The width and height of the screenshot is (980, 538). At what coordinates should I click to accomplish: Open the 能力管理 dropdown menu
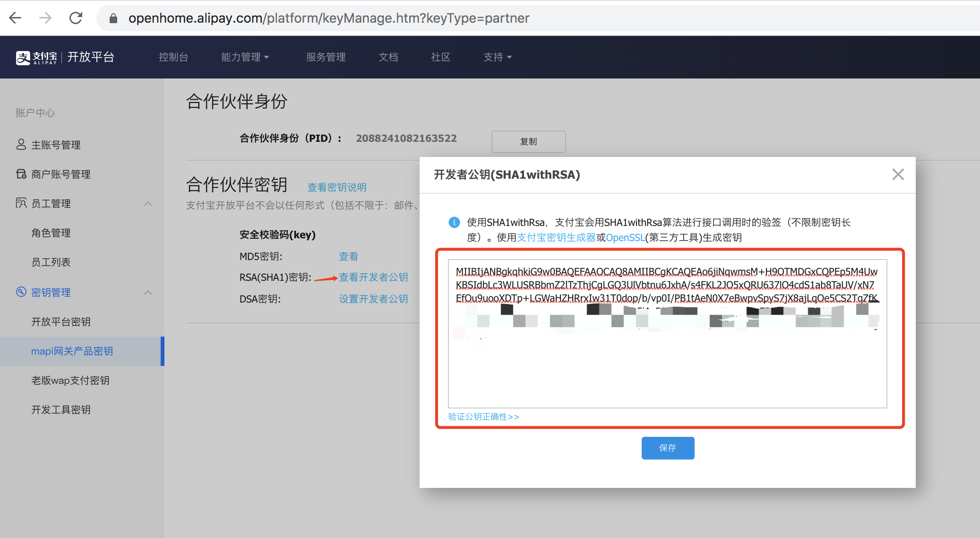tap(245, 57)
